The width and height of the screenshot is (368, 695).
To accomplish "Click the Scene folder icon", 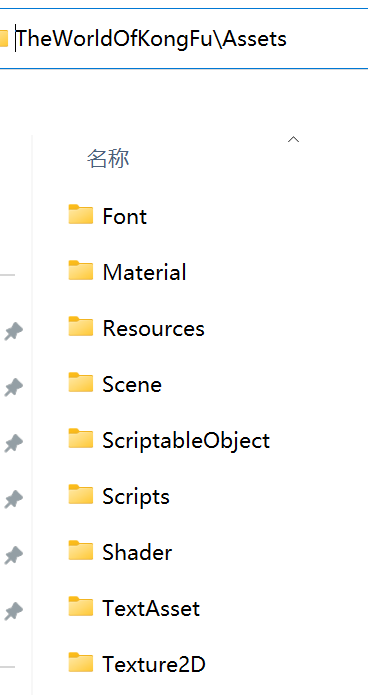I will pos(81,383).
